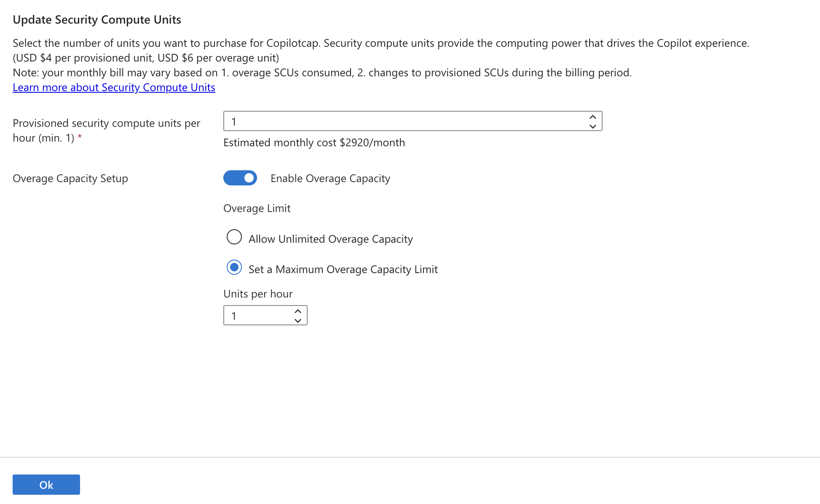
Task: Focus the Units per hour input field
Action: click(x=257, y=315)
